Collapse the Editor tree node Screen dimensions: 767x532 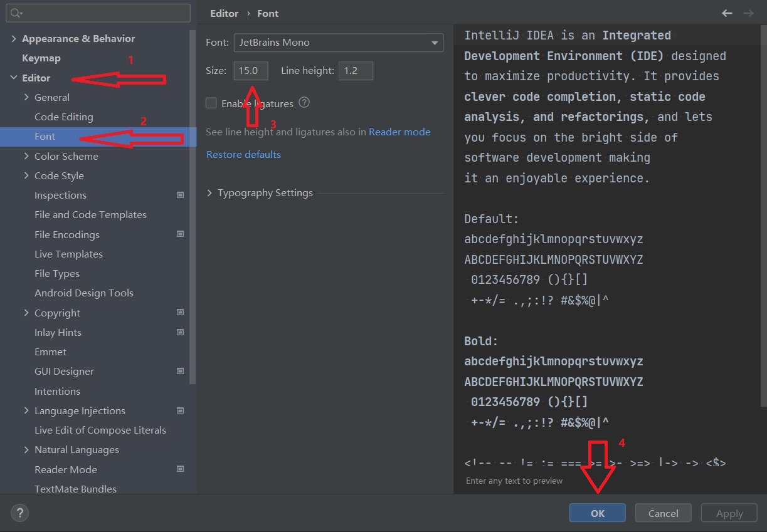tap(14, 78)
